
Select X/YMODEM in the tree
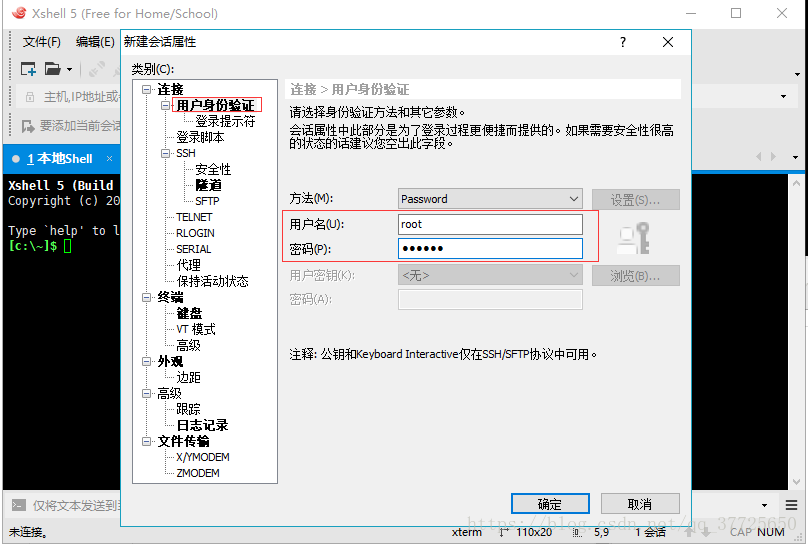(203, 457)
